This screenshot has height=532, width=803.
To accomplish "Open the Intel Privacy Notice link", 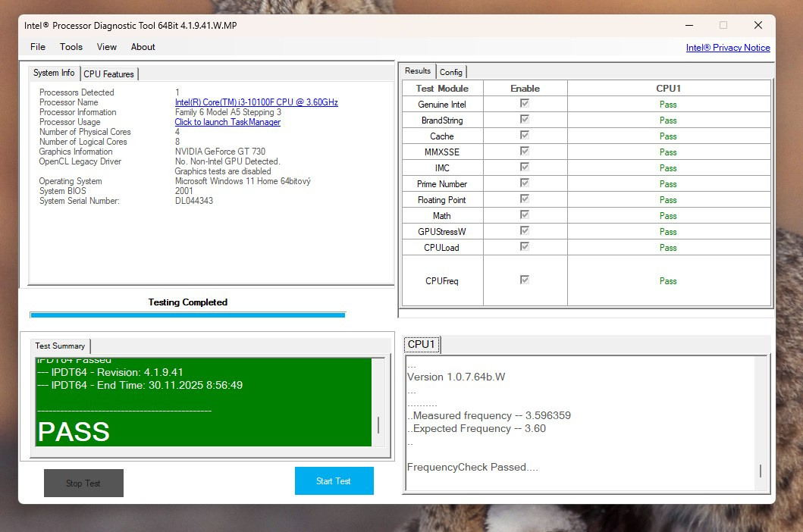I will pyautogui.click(x=727, y=47).
